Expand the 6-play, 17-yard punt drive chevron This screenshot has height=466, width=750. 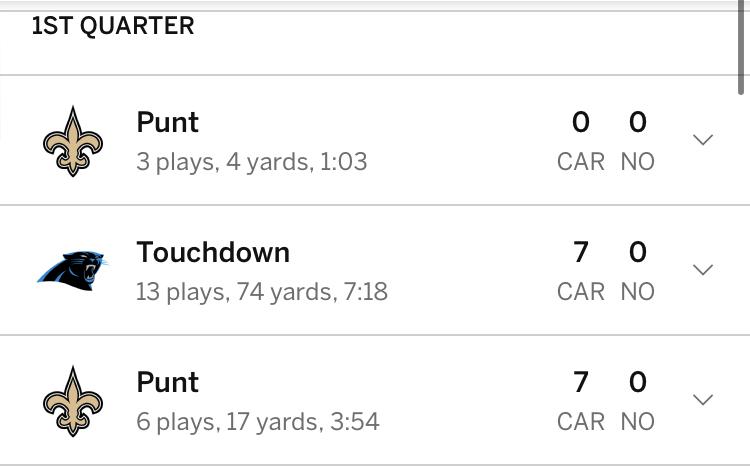point(703,400)
